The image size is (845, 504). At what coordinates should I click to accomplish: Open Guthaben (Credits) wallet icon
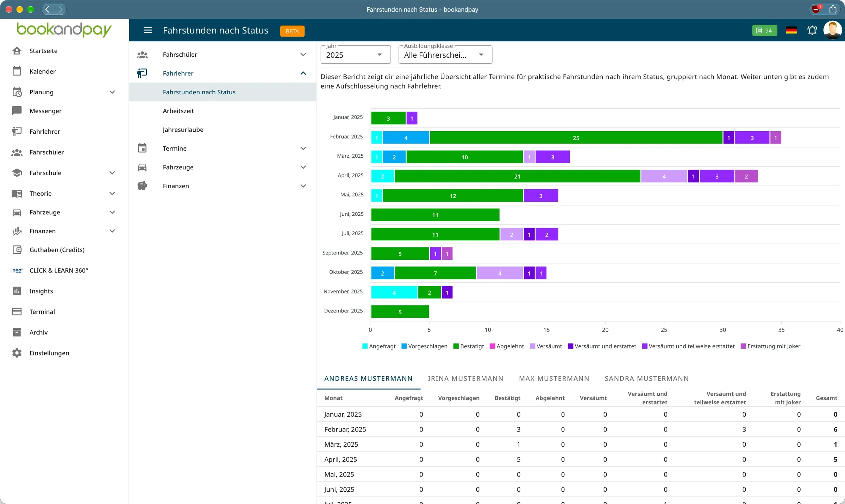[x=17, y=250]
